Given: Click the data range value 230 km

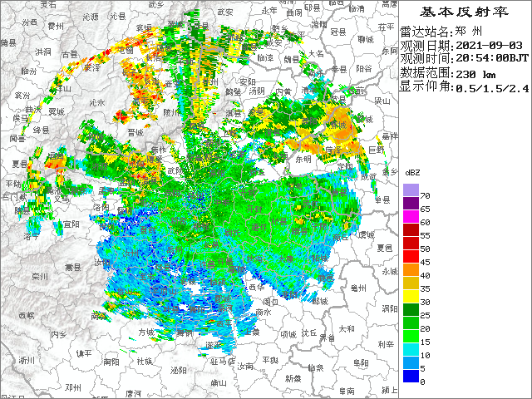Looking at the screenshot, I should (472, 73).
